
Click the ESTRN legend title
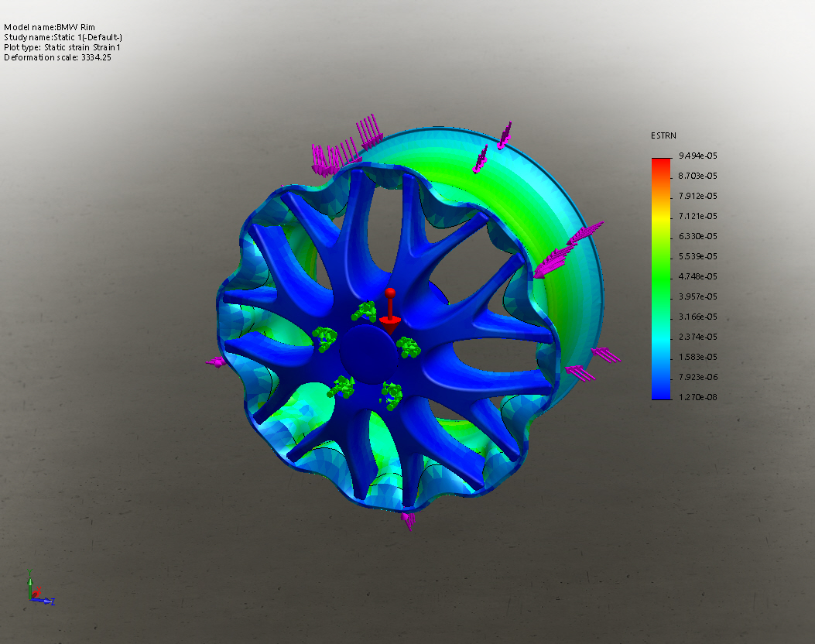(x=663, y=135)
